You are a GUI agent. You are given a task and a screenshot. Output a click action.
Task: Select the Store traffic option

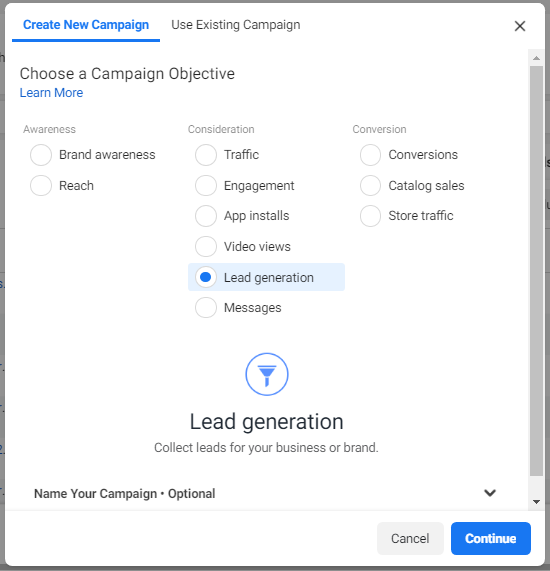pos(370,216)
